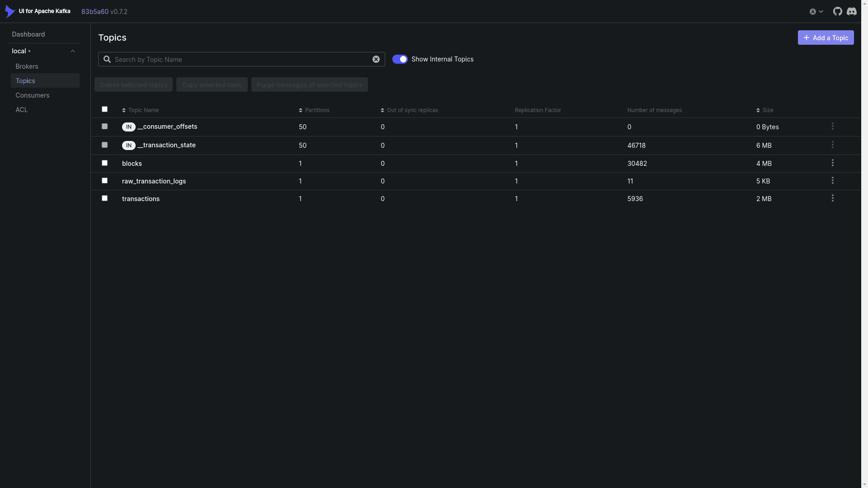
Task: Click the right scrollbar track
Action: [865, 244]
